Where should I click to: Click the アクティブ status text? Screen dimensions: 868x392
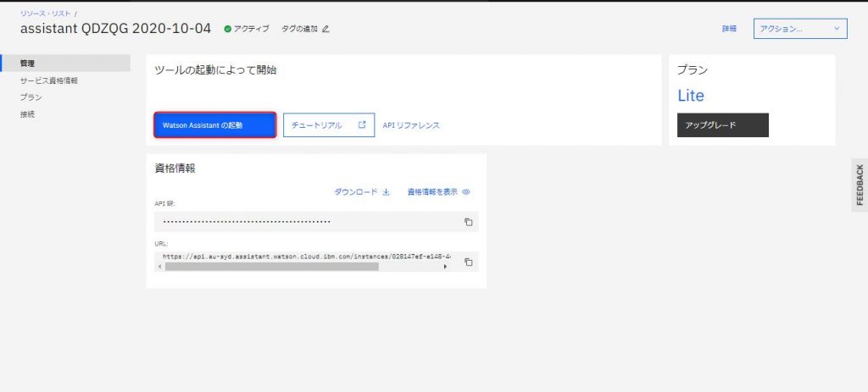pos(251,29)
